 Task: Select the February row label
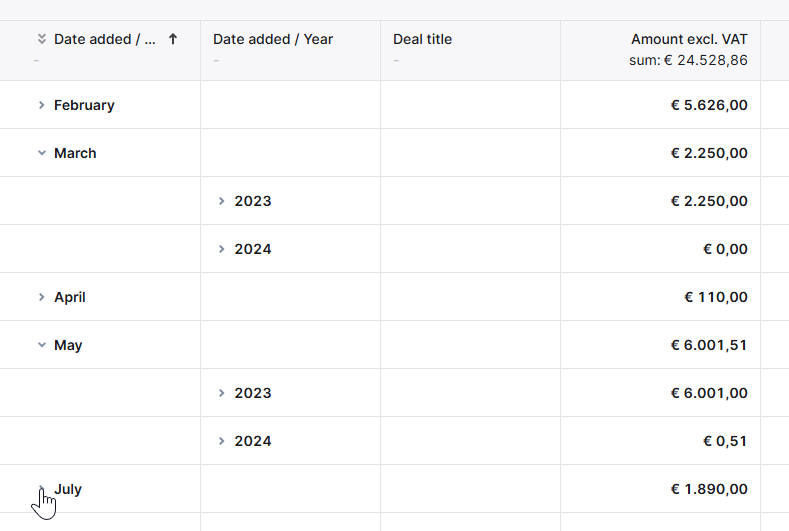(84, 105)
